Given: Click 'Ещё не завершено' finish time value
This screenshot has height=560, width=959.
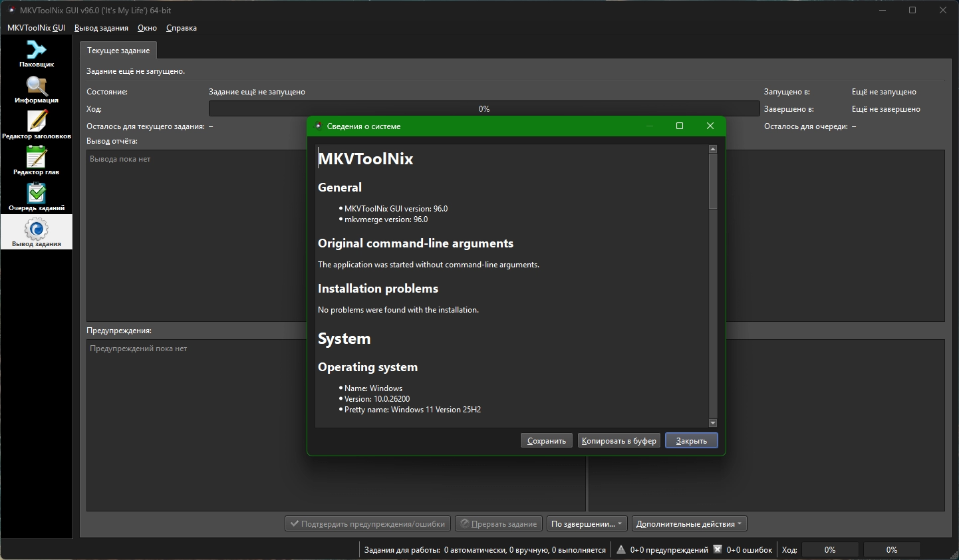Looking at the screenshot, I should point(886,109).
